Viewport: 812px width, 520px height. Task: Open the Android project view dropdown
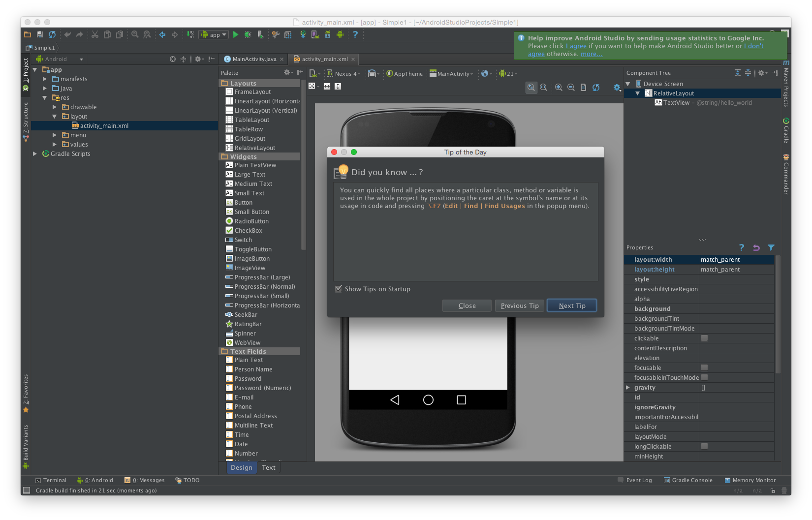coord(60,59)
